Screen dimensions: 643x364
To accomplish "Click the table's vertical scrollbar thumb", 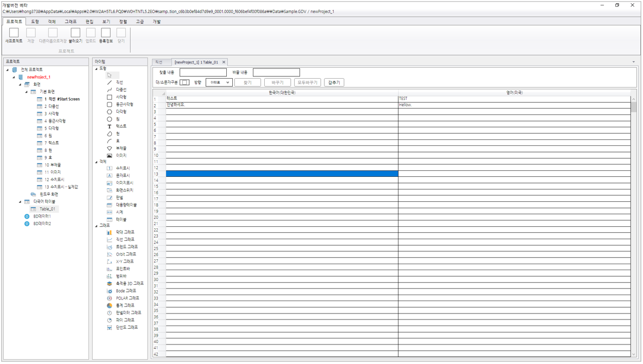I will coord(634,107).
